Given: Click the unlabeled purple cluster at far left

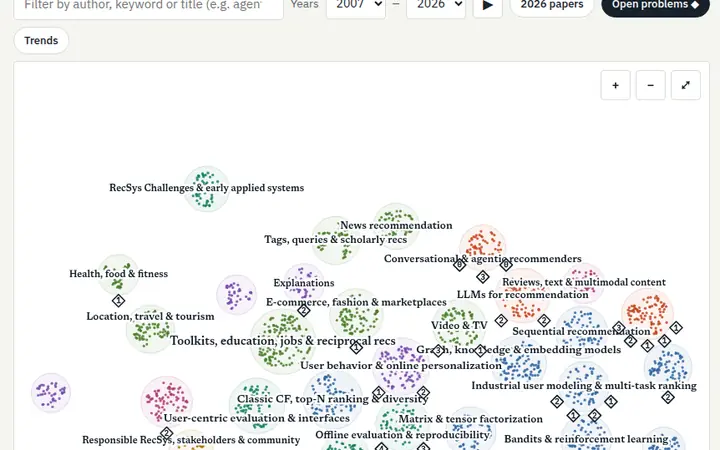Looking at the screenshot, I should point(51,393).
